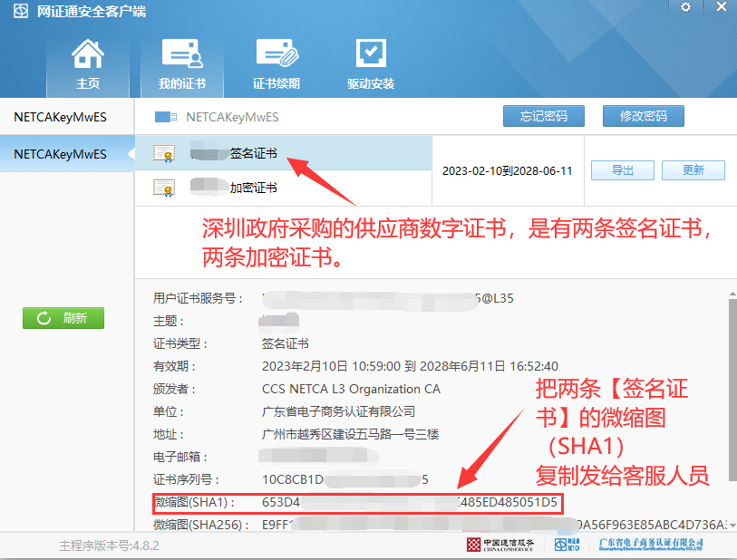Click the 修改密码 button

(644, 116)
